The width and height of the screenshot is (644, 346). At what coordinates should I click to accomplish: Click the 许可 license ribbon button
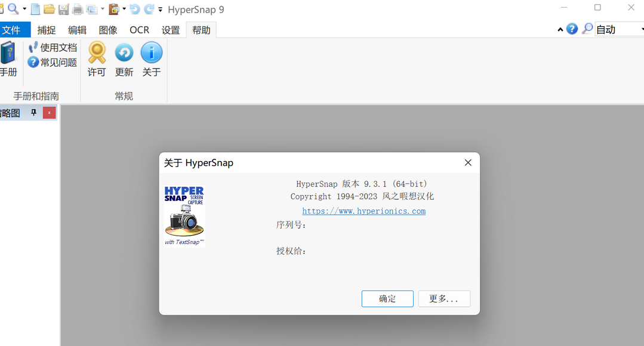tap(97, 60)
